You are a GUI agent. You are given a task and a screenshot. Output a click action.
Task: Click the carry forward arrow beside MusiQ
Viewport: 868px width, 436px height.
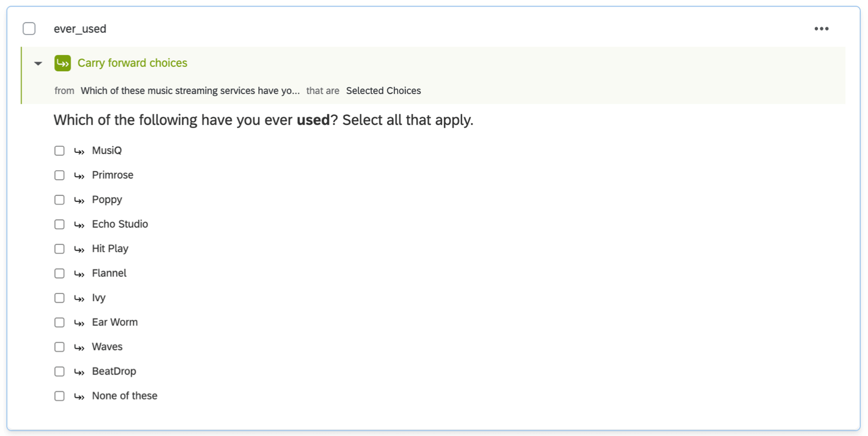[79, 151]
